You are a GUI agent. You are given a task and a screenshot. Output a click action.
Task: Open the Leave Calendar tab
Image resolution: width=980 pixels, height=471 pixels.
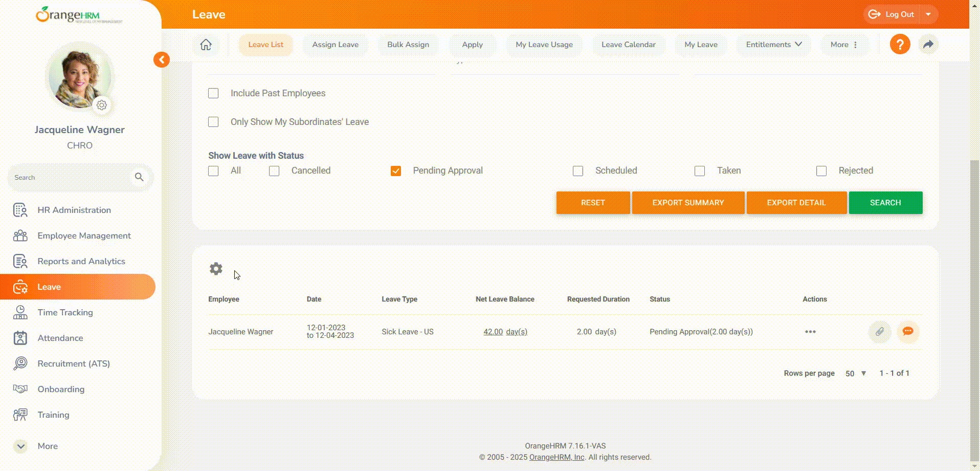coord(629,45)
